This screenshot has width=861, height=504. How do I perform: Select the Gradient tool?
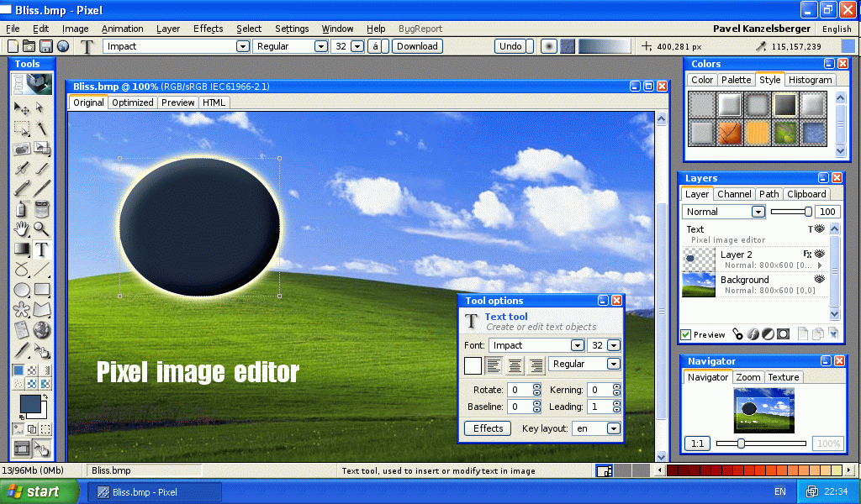coord(21,249)
